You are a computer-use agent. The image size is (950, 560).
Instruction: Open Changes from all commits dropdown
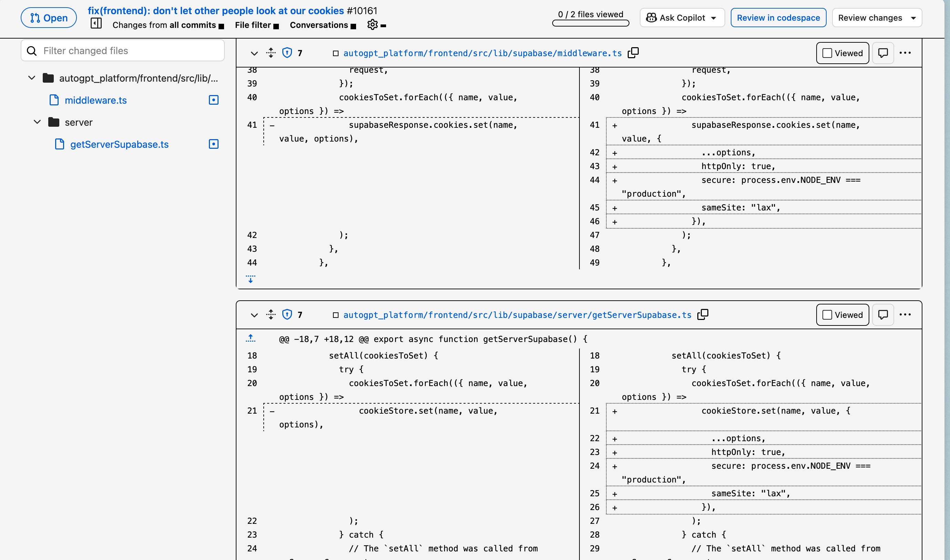coord(168,25)
